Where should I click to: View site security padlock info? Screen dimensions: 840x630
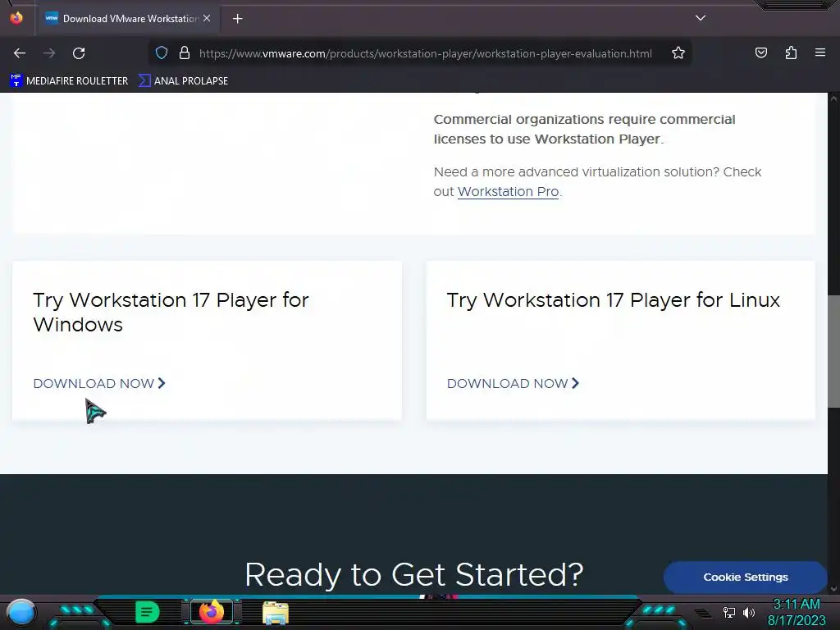tap(185, 53)
